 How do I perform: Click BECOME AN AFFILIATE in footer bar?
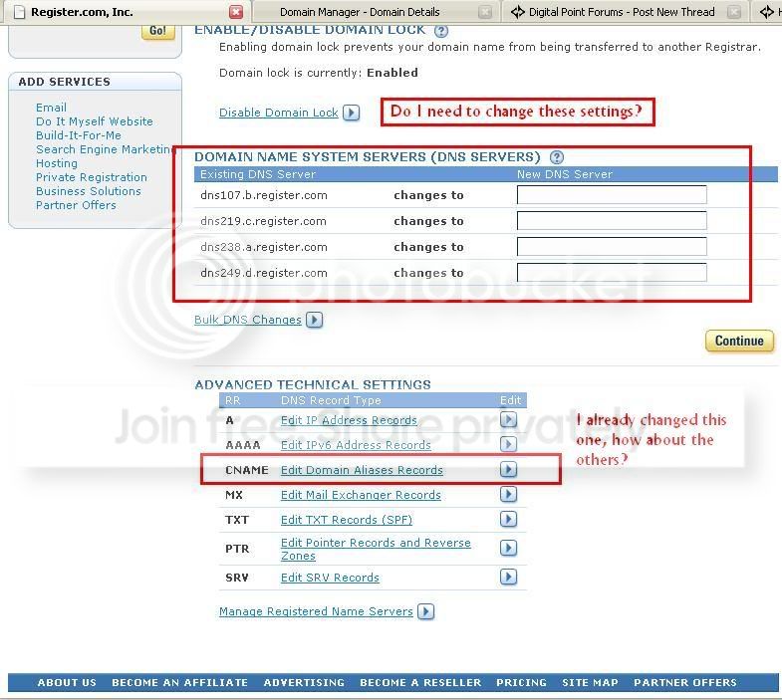pyautogui.click(x=179, y=682)
